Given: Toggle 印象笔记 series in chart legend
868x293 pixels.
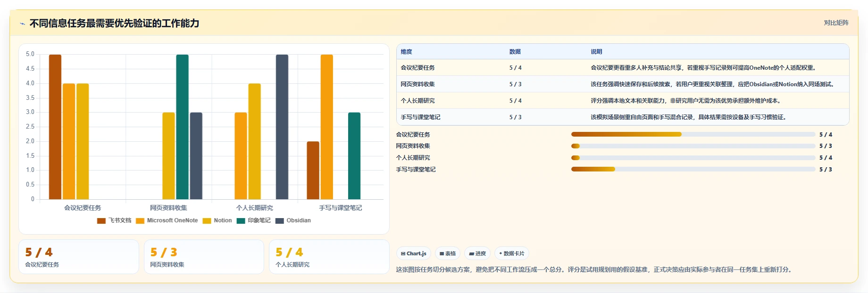Looking at the screenshot, I should (254, 220).
